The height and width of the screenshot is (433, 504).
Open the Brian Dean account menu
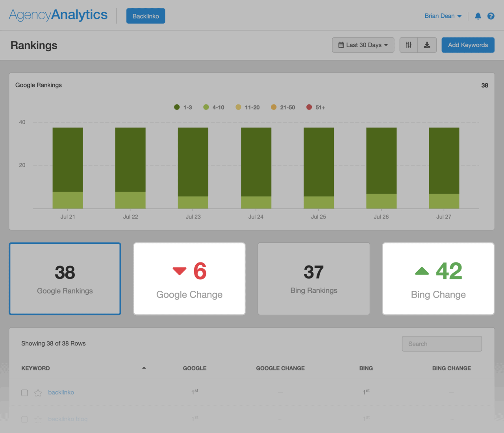tap(443, 16)
